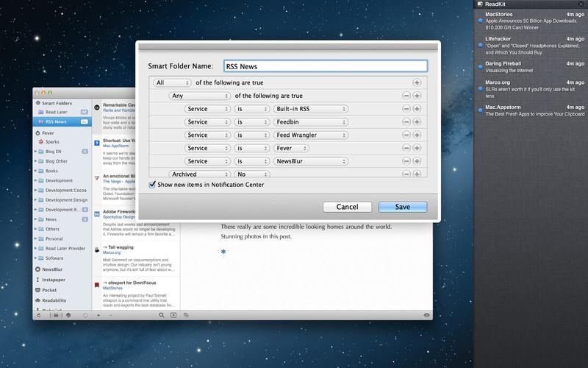Remove the Built-in RSS rule with minus button
Viewport: 588px width, 368px height.
point(406,109)
